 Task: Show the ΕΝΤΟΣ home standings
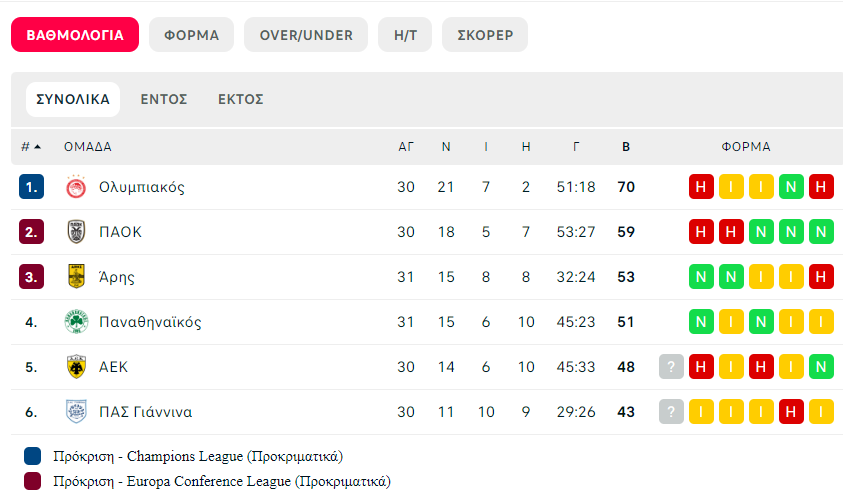click(x=164, y=99)
